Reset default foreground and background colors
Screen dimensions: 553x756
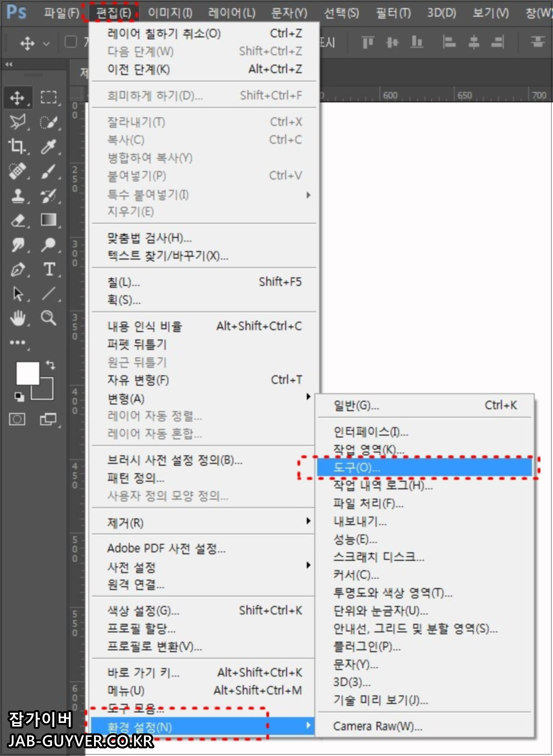click(x=19, y=397)
